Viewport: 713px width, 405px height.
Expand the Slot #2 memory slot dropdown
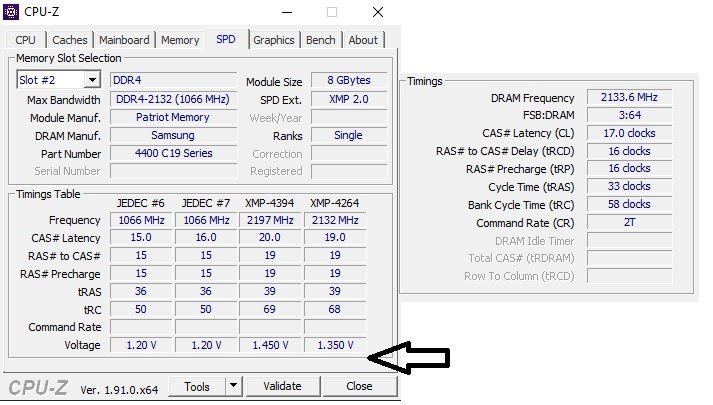(92, 80)
